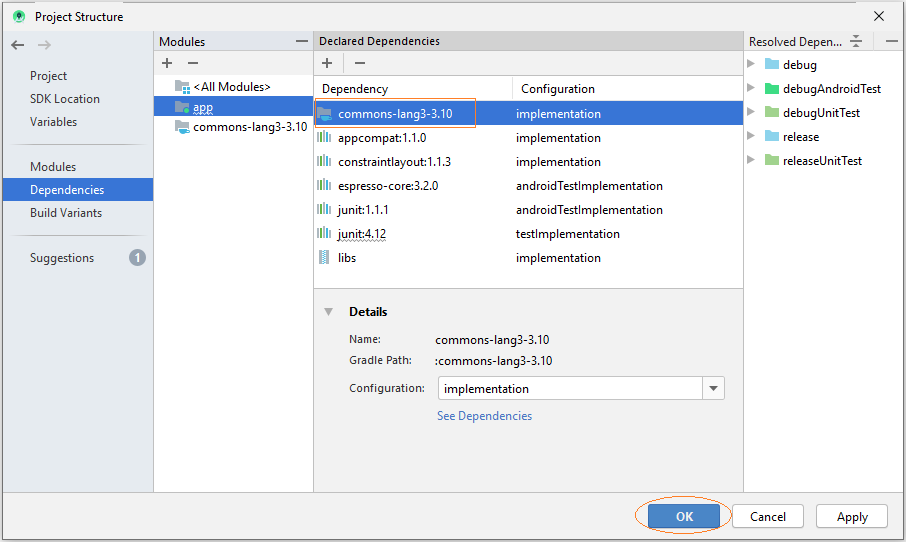Remove the selected module with the minus icon
The height and width of the screenshot is (542, 906).
pos(193,63)
